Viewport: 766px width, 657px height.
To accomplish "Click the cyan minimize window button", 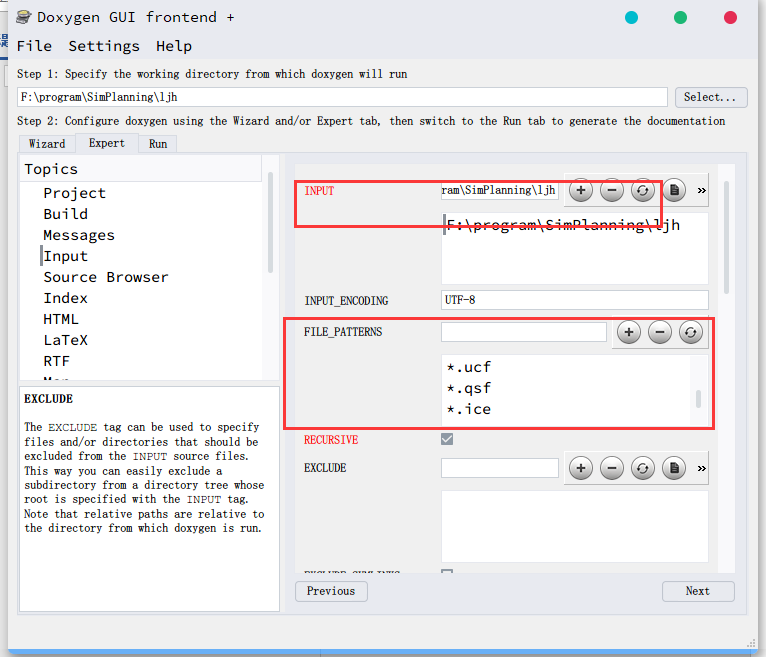I will [x=631, y=18].
